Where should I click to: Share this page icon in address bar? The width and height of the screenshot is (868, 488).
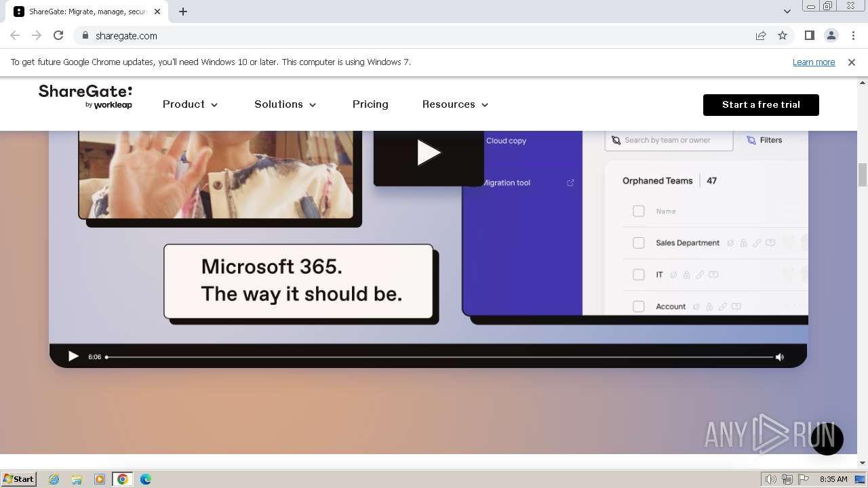761,35
